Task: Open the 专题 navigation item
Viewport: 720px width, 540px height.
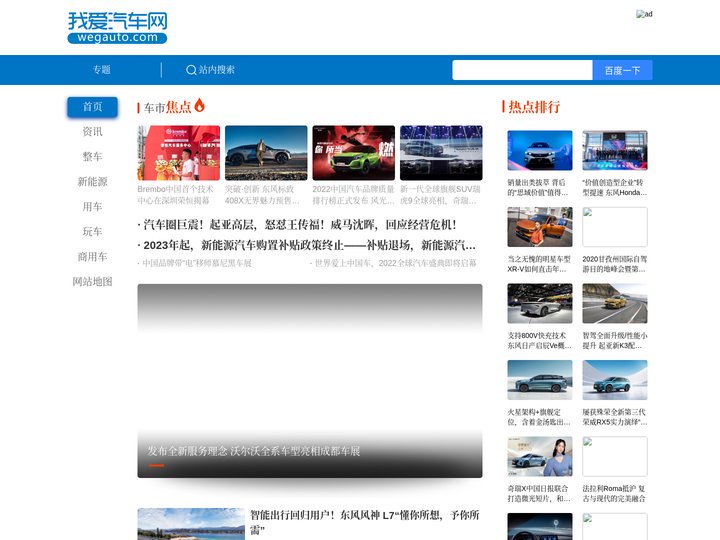Action: (x=101, y=70)
